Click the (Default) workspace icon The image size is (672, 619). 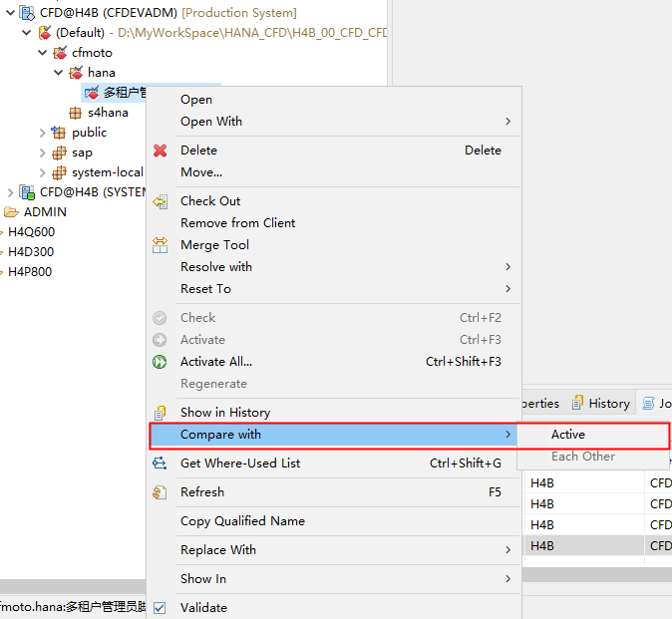pos(44,33)
